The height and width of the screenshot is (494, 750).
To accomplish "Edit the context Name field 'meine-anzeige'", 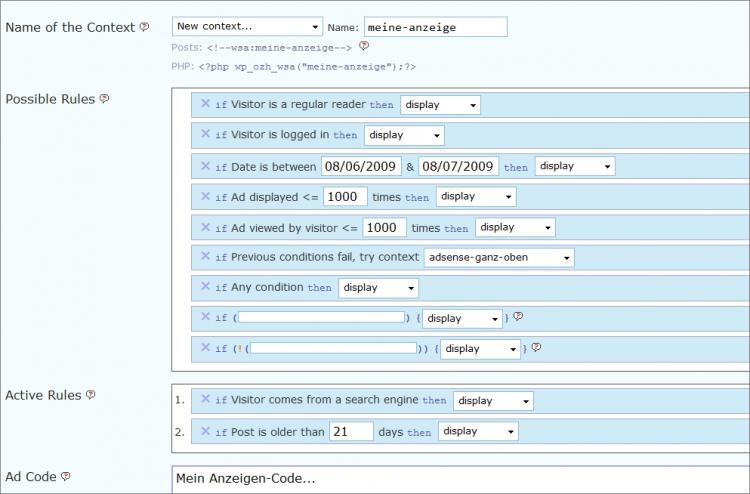I will [x=435, y=27].
